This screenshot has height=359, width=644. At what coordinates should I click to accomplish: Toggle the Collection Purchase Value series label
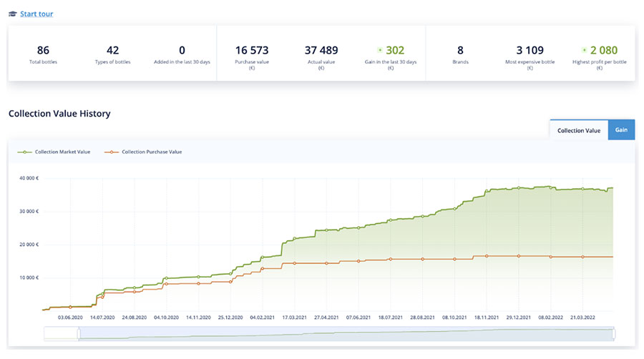152,152
